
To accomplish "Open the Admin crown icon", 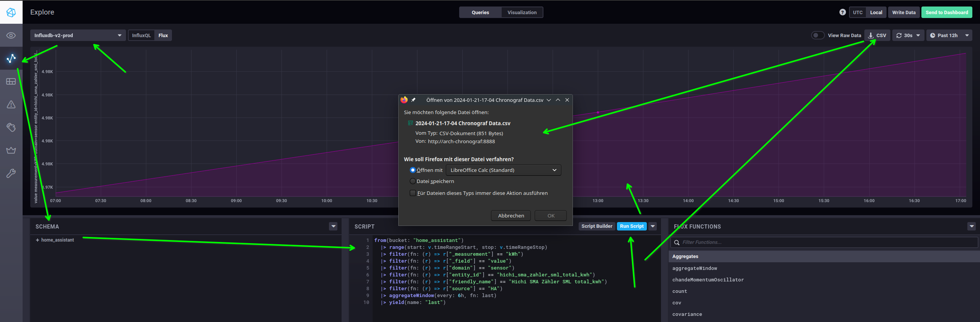I will click(11, 150).
